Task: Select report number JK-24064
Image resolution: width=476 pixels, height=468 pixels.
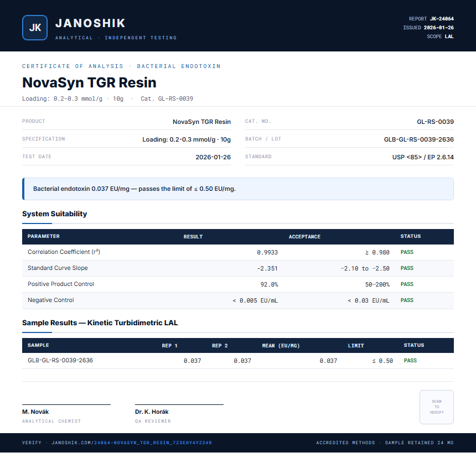Action: coord(442,19)
